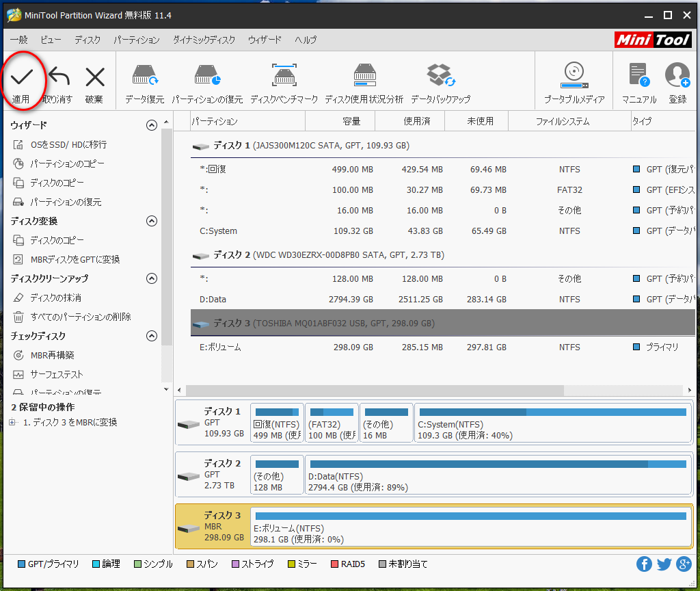
Task: Select ディスク 3 block in disk map
Action: coord(212,527)
